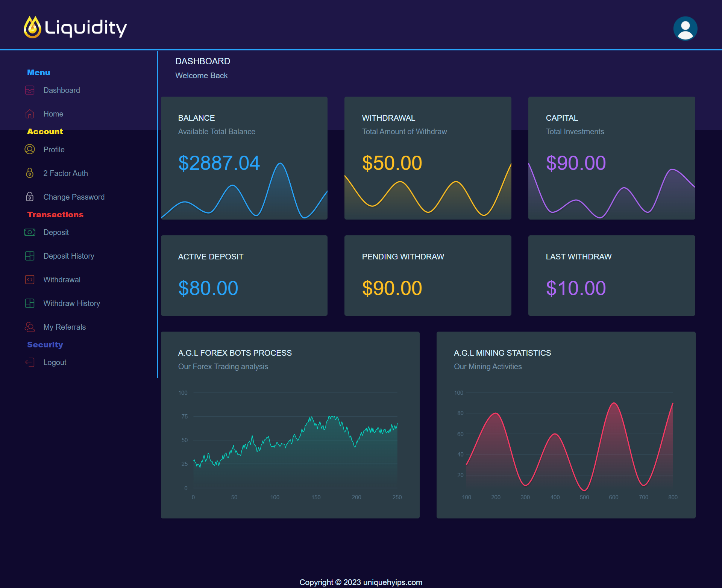Click the Dashboard sidebar icon
722x588 pixels.
point(30,90)
